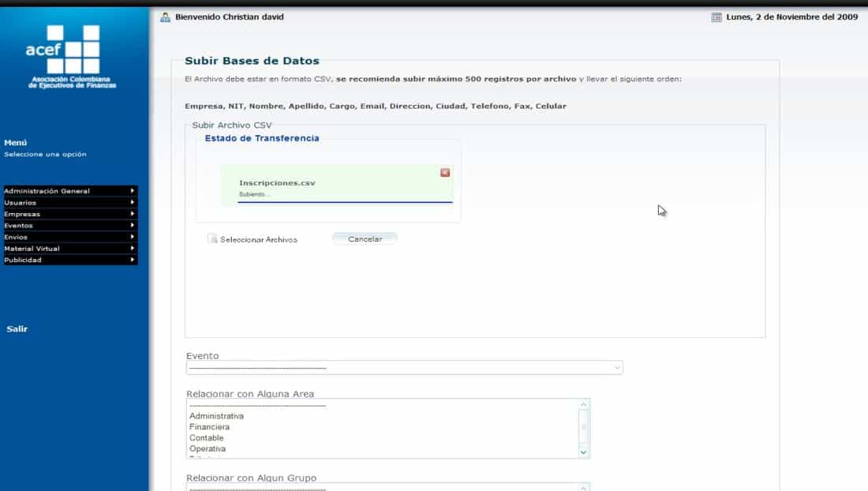
Task: Click the Bienvenido Christian david text
Action: 229,17
